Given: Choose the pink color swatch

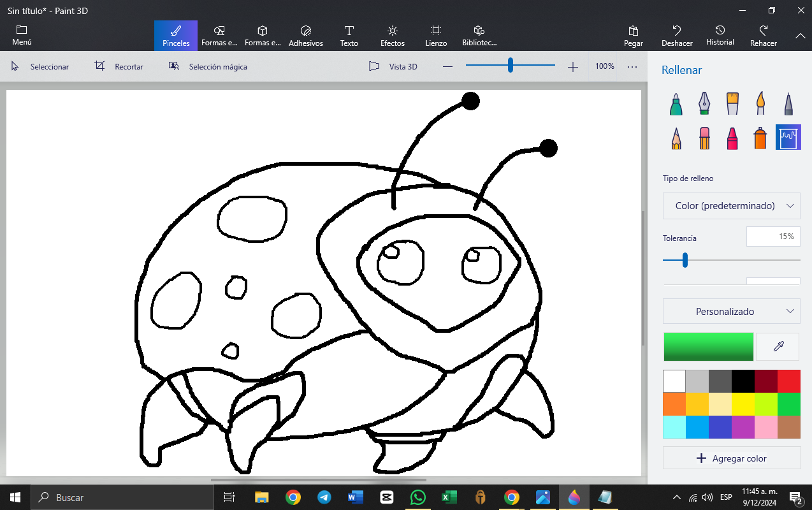Looking at the screenshot, I should pos(766,427).
